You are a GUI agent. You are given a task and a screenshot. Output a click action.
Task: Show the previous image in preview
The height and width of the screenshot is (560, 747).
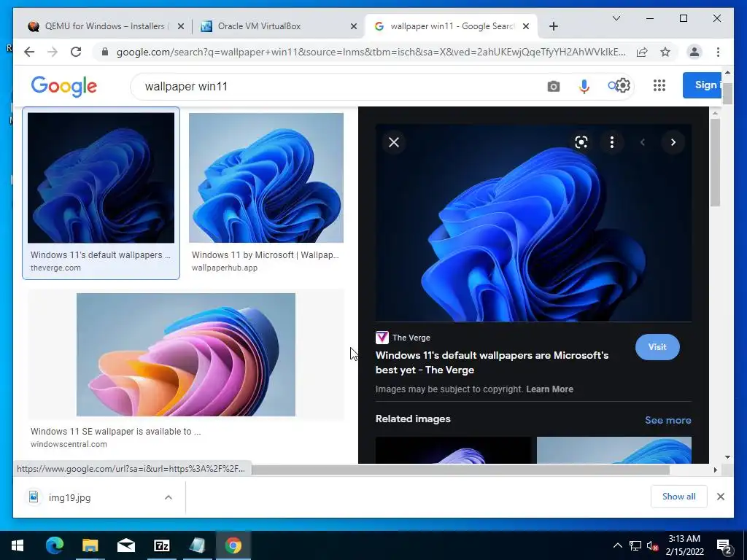click(x=642, y=142)
